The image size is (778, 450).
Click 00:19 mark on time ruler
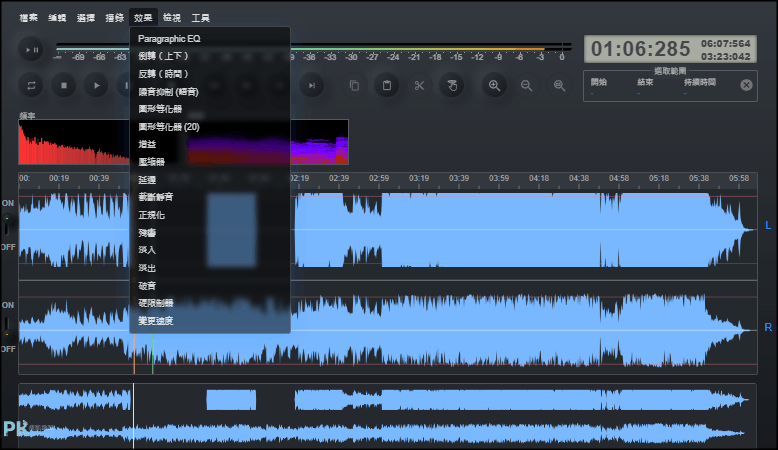click(59, 178)
